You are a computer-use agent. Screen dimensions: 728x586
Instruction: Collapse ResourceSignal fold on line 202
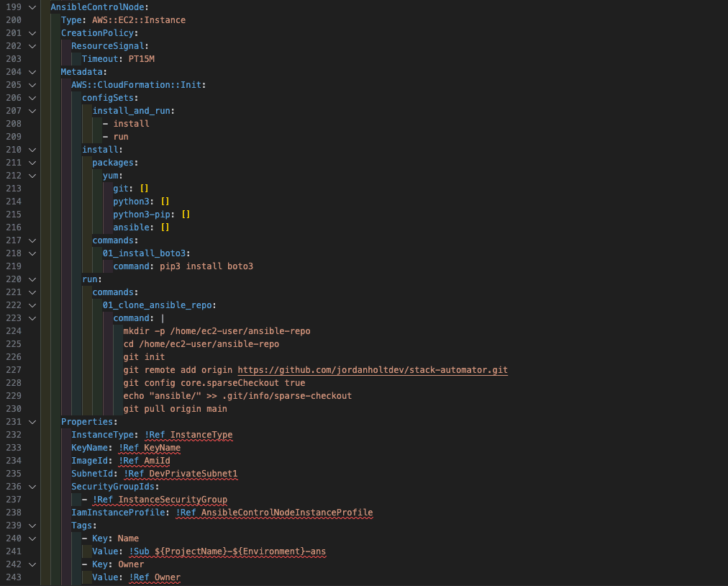coord(32,46)
